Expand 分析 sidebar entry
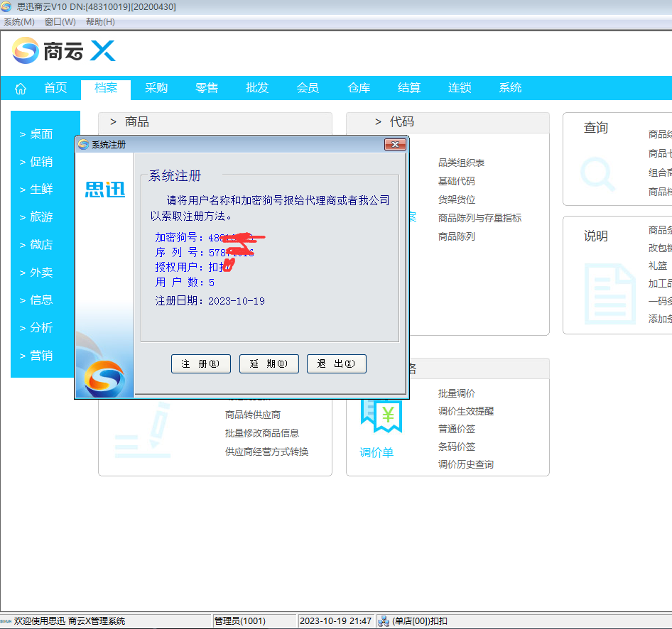 [36, 327]
